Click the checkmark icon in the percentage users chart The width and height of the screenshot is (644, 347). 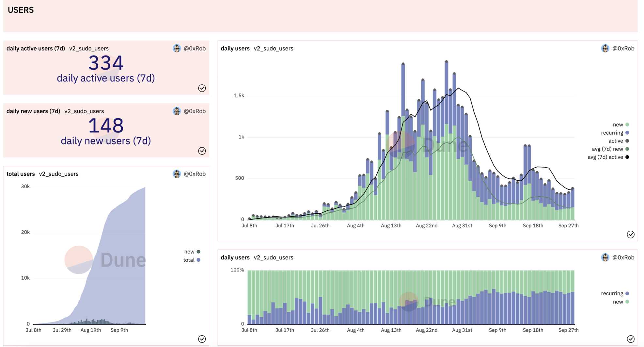(x=630, y=339)
